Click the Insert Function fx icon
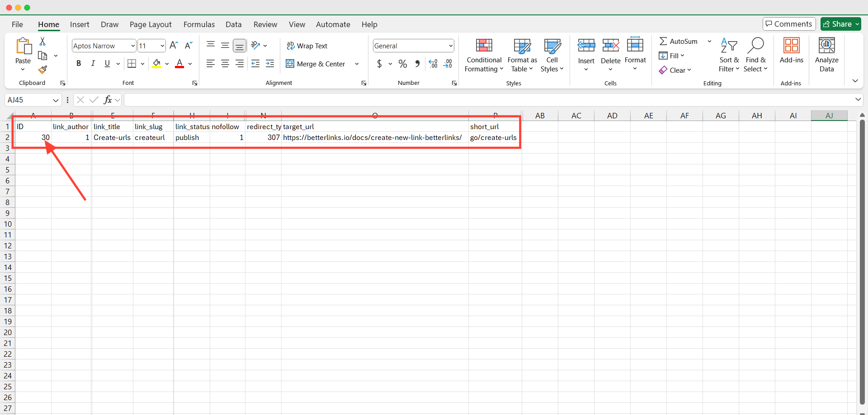The height and width of the screenshot is (415, 868). [x=108, y=100]
